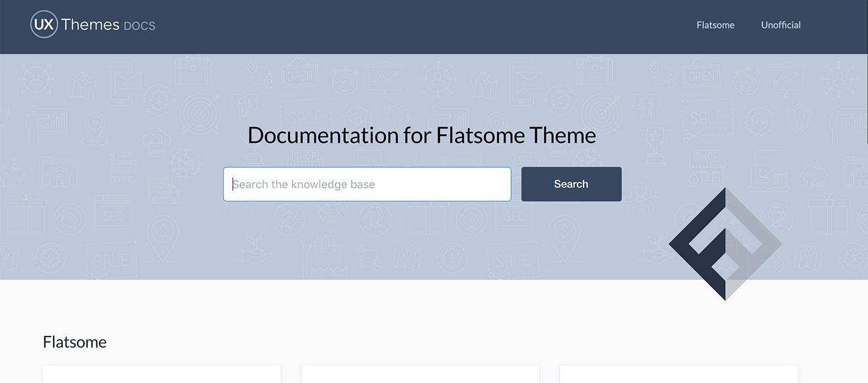Viewport: 868px width, 383px height.
Task: Click the Documentation for Flatsome Theme heading
Action: click(x=421, y=135)
